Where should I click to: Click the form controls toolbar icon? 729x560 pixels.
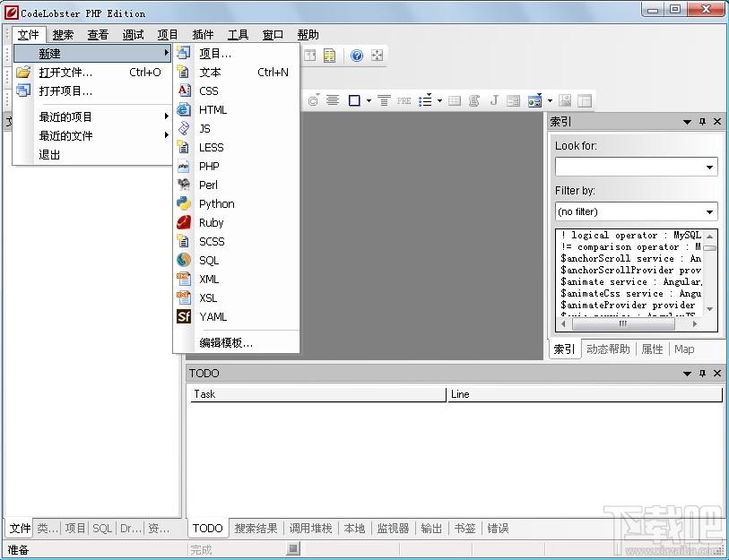(534, 100)
